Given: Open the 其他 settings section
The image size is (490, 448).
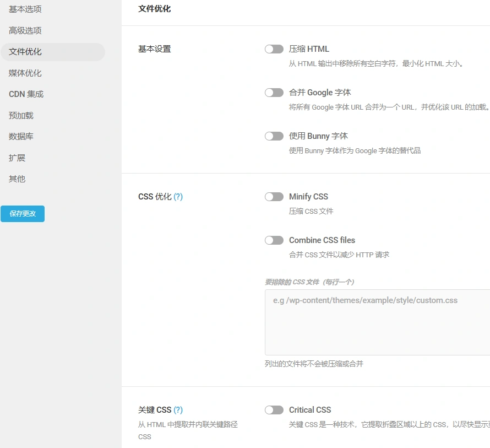Looking at the screenshot, I should 17,179.
